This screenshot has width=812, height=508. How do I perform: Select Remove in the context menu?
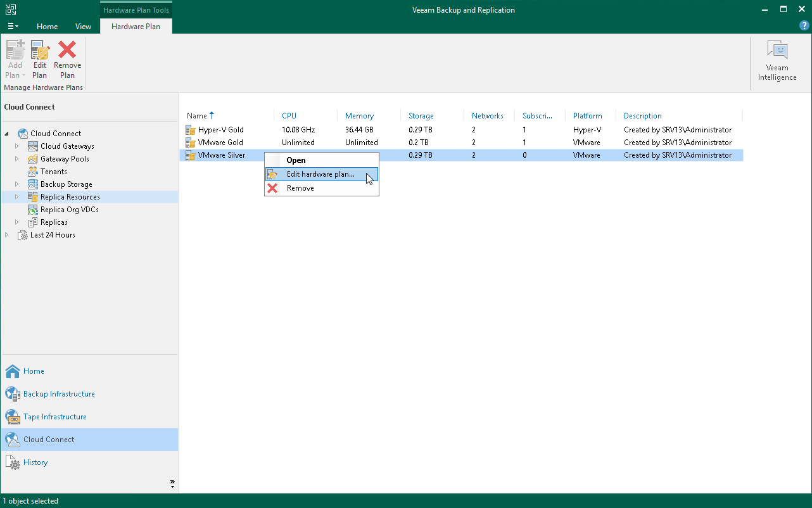click(300, 188)
